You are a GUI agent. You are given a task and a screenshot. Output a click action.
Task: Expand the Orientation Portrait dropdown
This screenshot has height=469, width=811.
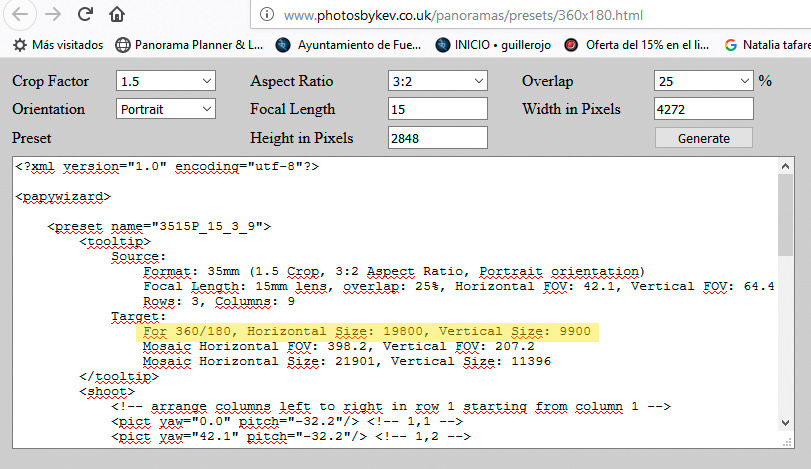[x=166, y=109]
